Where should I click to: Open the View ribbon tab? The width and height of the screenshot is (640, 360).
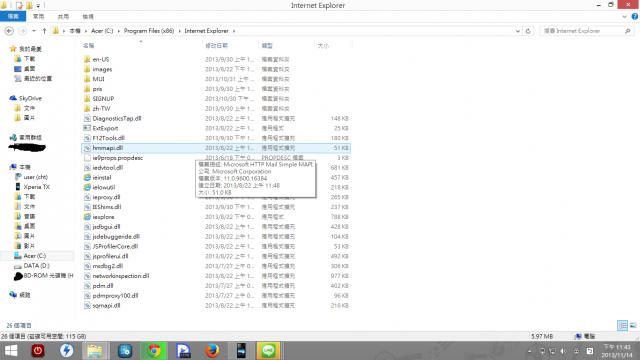point(88,17)
